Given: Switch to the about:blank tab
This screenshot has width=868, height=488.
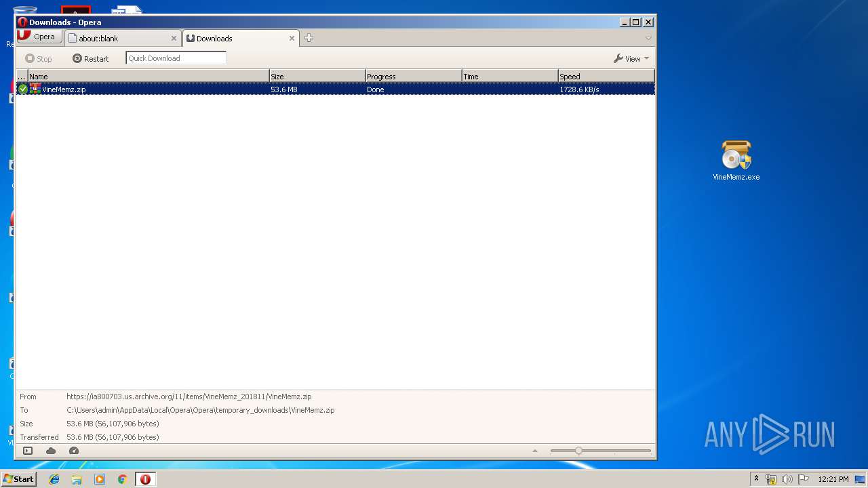Looking at the screenshot, I should click(123, 39).
